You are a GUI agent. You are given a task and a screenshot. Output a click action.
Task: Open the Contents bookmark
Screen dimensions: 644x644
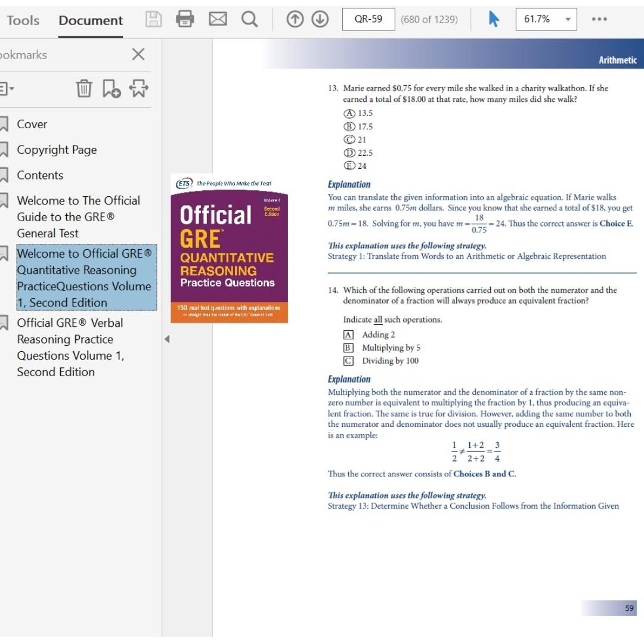tap(41, 175)
